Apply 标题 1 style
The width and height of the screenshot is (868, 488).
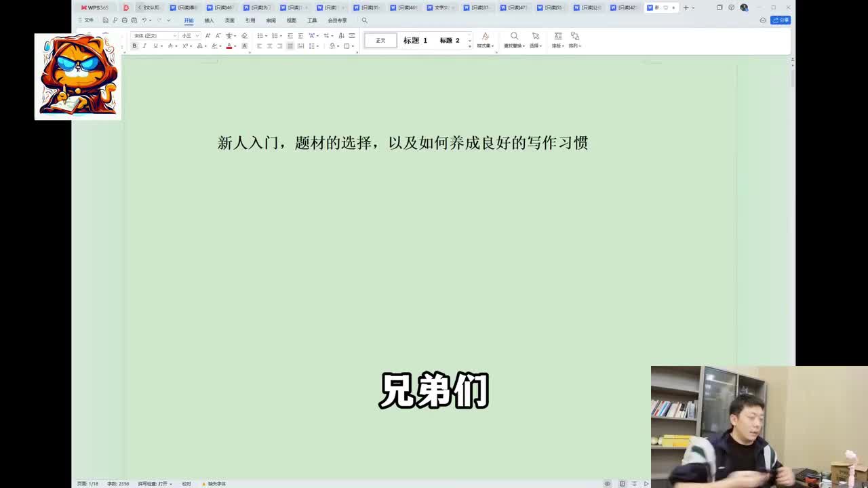point(415,40)
